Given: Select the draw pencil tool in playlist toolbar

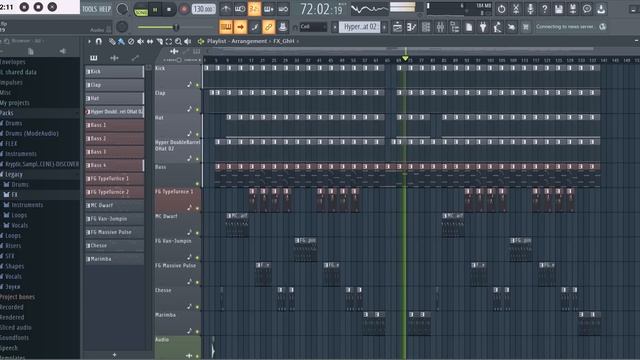Looking at the screenshot, I should (x=112, y=41).
